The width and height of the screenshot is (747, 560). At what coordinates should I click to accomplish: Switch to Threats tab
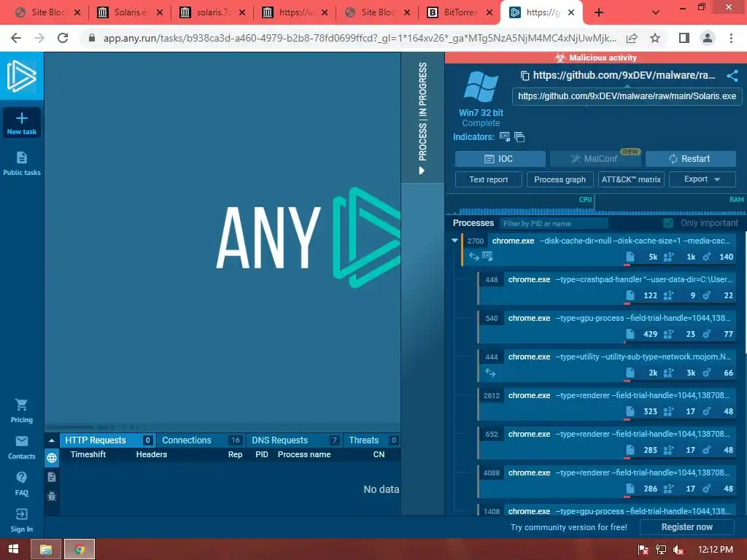(372, 440)
